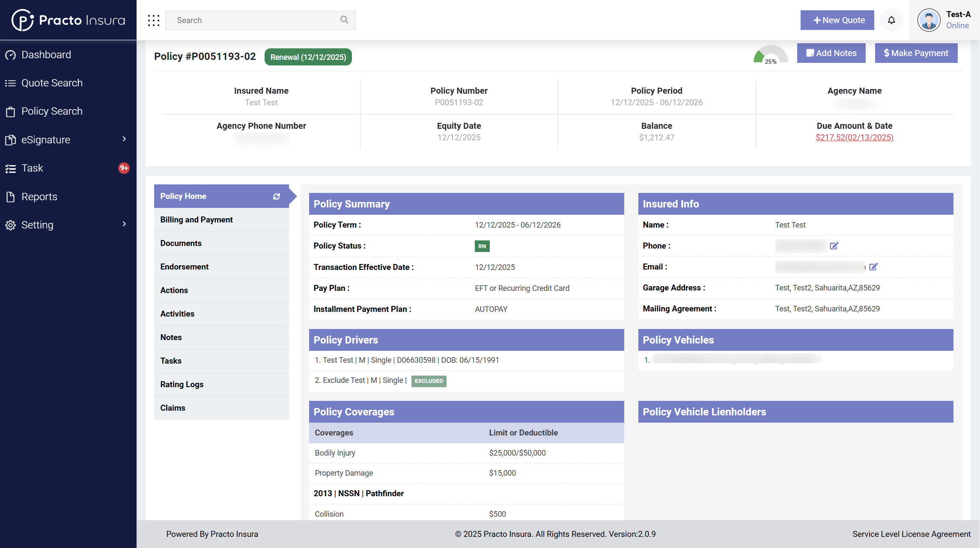Click the Practo Insura logo
This screenshot has height=548, width=980.
pos(69,20)
